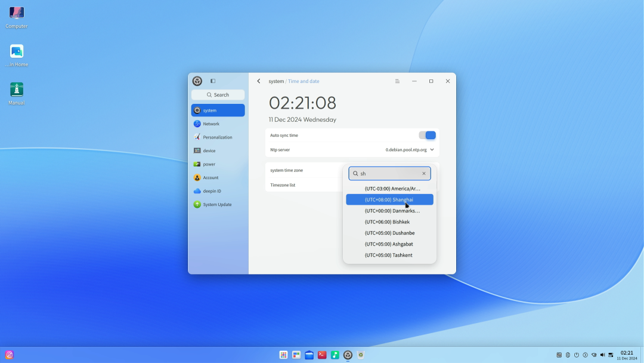Image resolution: width=644 pixels, height=363 pixels.
Task: Click the timezone search field containing 'sh'
Action: tap(390, 174)
